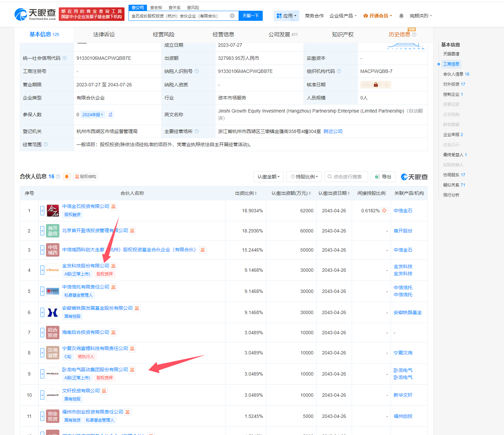The height and width of the screenshot is (435, 504).
Task: Click the 股权结构 button
Action: coord(86,177)
